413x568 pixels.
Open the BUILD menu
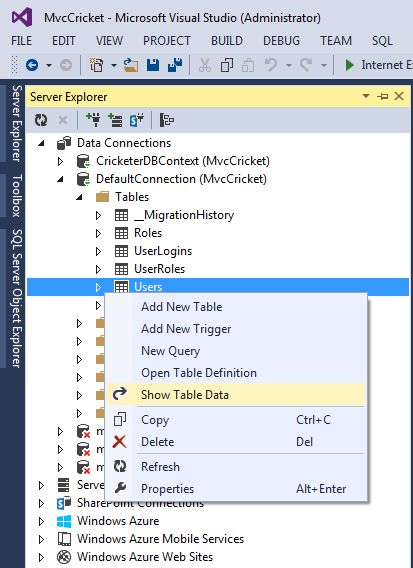227,41
